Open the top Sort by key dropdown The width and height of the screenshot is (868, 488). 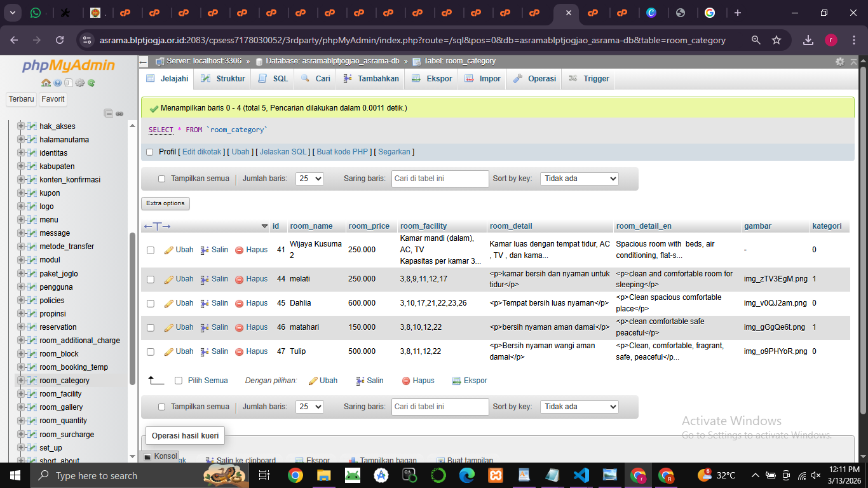pos(579,179)
